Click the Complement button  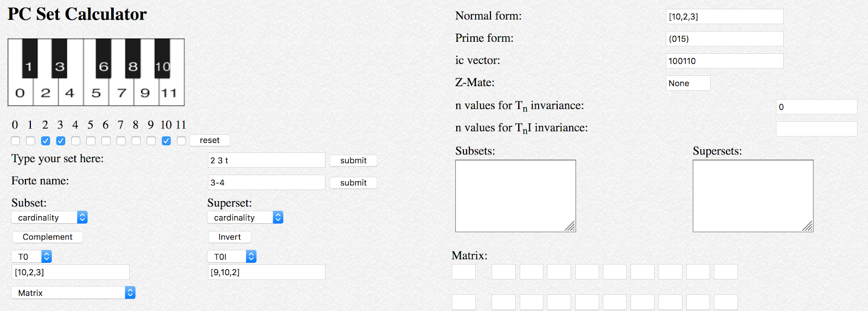click(x=48, y=237)
